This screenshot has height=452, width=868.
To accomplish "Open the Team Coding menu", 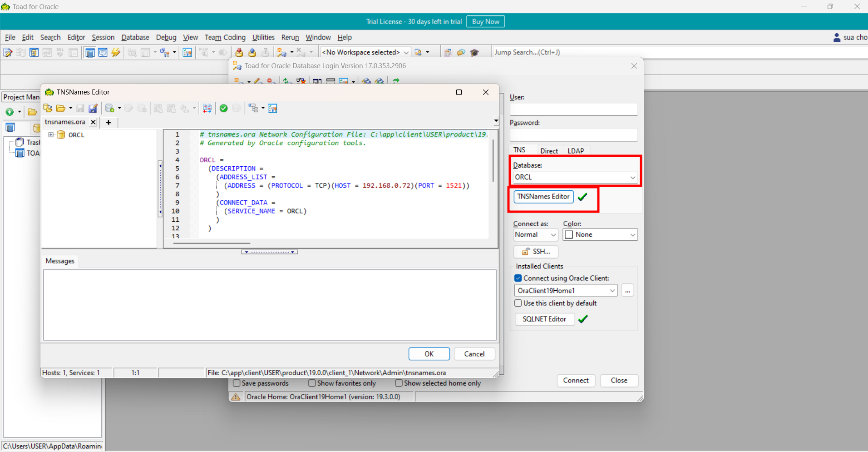I will [225, 38].
